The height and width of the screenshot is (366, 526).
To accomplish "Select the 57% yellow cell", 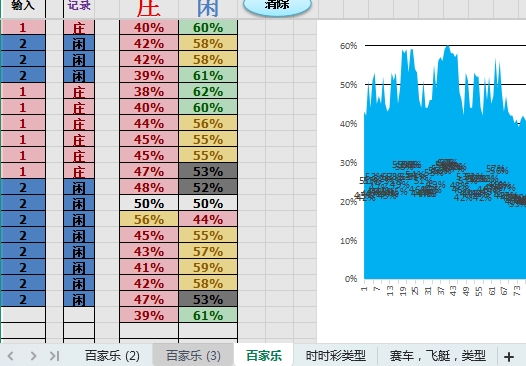I will coord(208,252).
